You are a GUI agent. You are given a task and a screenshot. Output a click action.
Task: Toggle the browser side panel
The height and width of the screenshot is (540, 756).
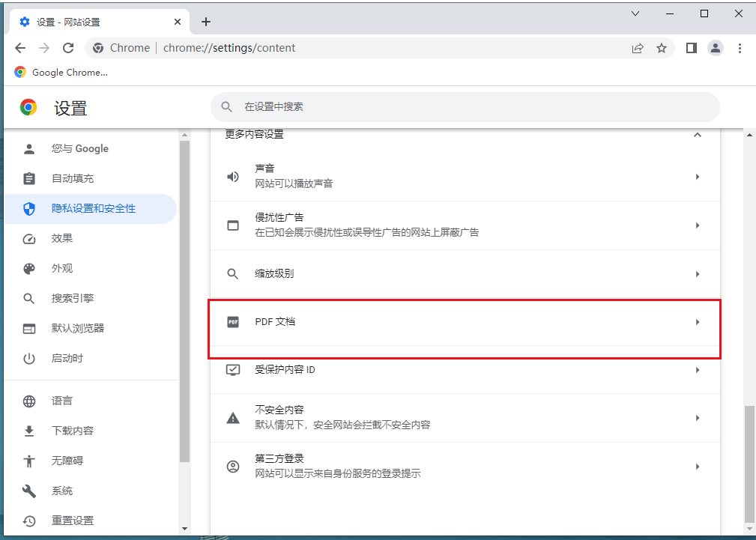(x=692, y=48)
